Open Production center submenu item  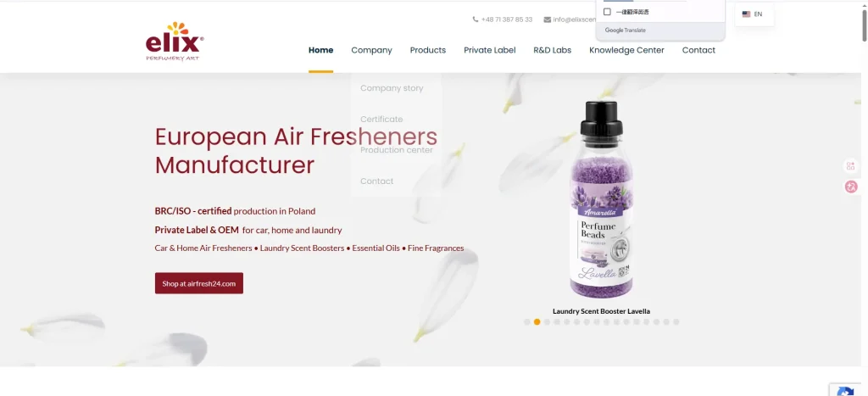(397, 150)
